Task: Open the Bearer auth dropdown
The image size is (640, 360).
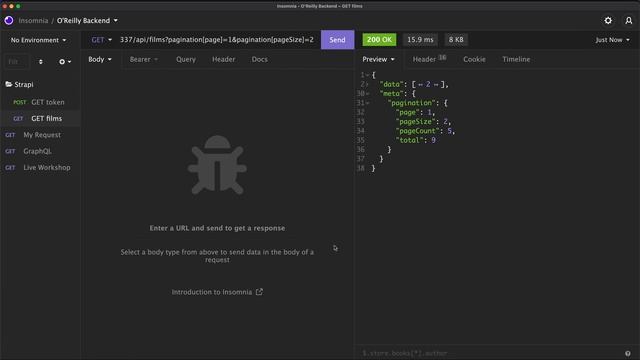Action: [x=144, y=59]
